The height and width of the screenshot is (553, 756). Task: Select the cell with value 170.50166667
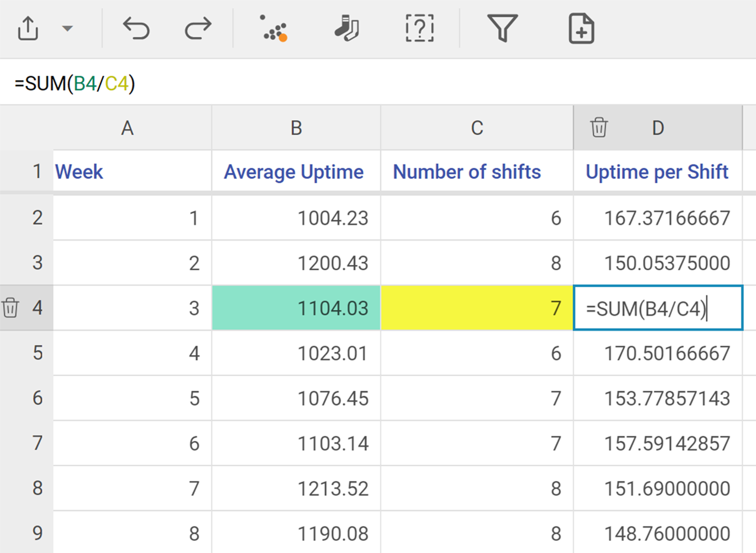point(657,353)
